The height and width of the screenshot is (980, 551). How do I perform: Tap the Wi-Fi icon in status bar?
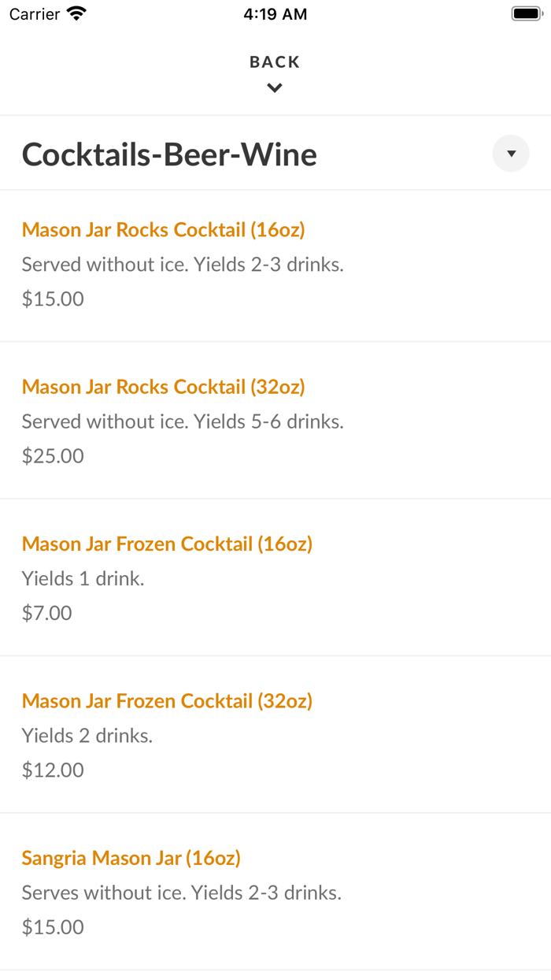click(x=76, y=14)
